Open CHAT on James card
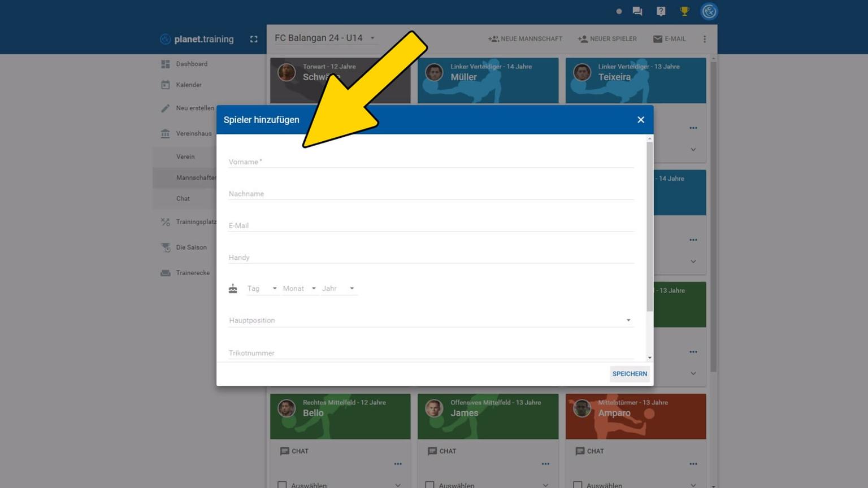868x488 pixels. [442, 451]
